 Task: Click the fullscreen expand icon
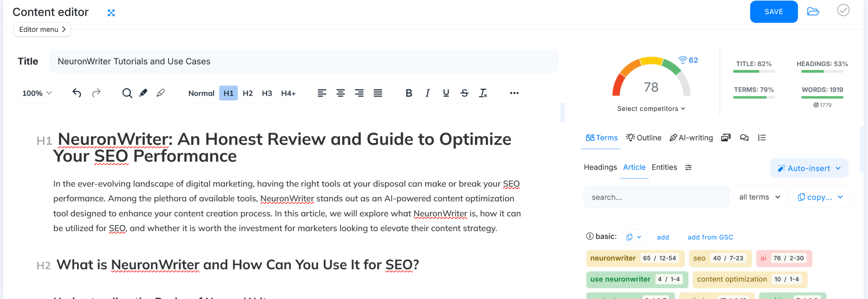click(111, 13)
